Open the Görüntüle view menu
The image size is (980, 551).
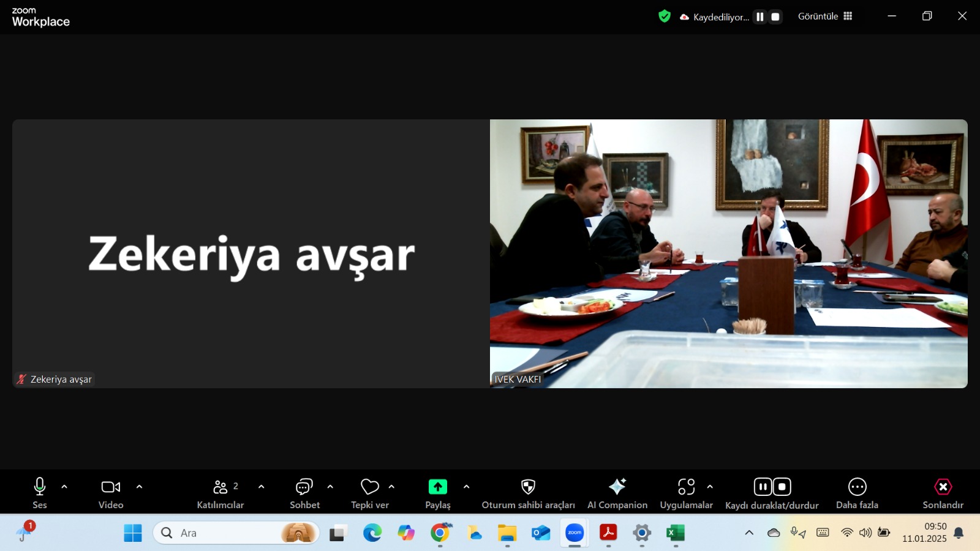click(824, 17)
